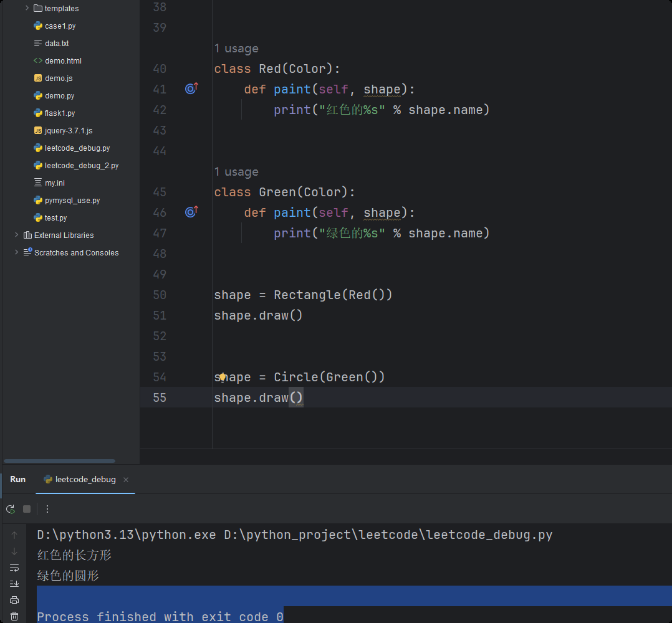Screen dimensions: 672x623
Task: Click 'def paint(self, shape):' on line 41
Action: tap(330, 89)
